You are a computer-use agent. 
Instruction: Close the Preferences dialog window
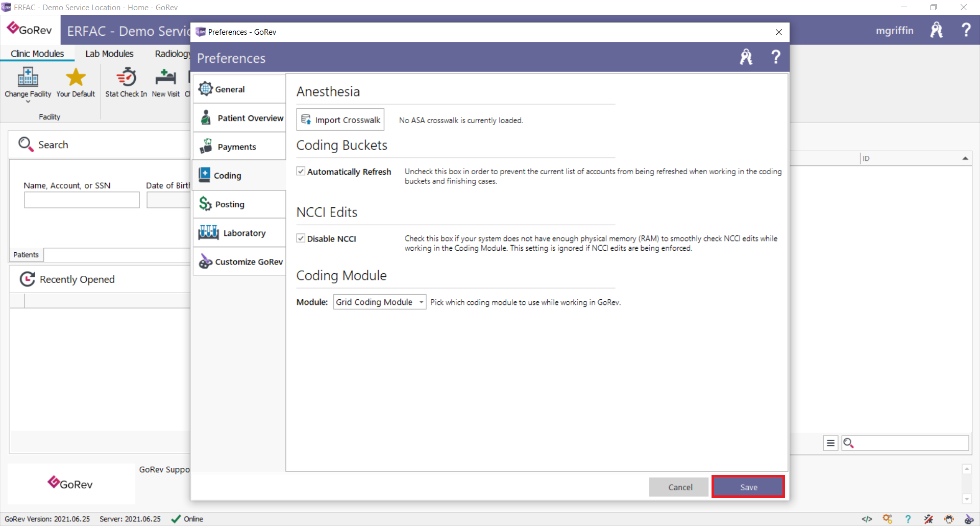coord(779,32)
